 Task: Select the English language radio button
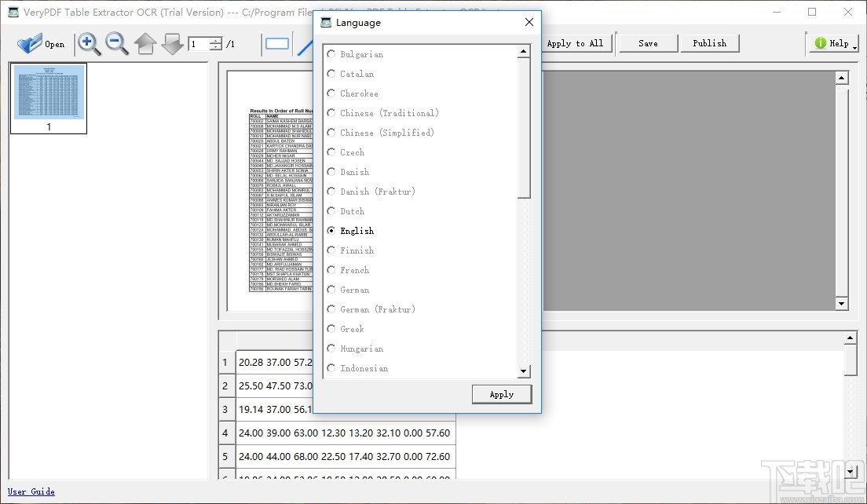click(331, 231)
